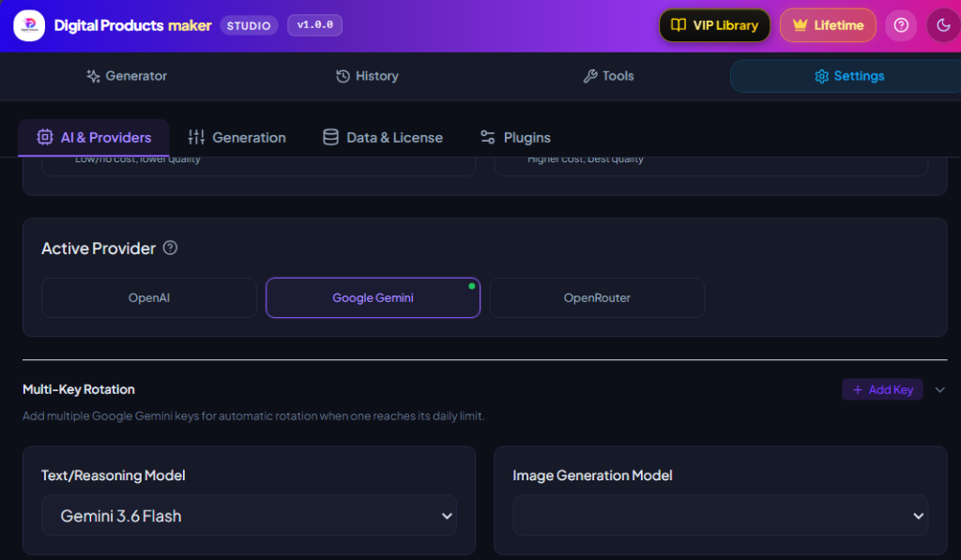Go to the Tools tab

[608, 76]
